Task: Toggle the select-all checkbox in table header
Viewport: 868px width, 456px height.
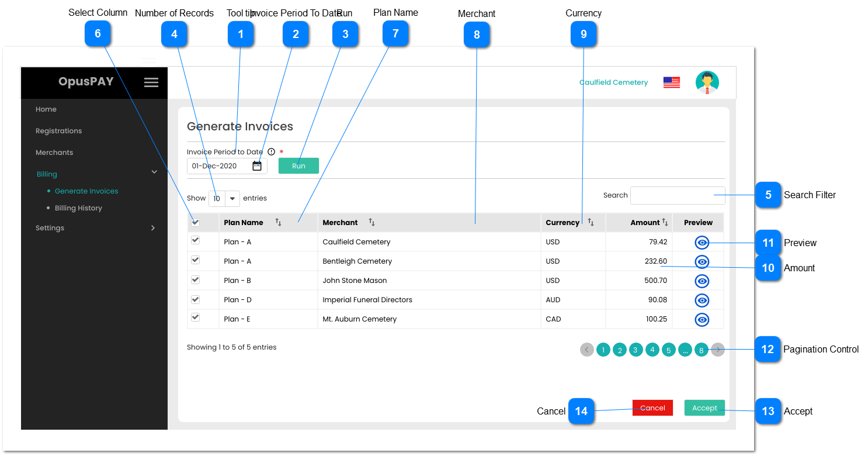Action: tap(195, 223)
